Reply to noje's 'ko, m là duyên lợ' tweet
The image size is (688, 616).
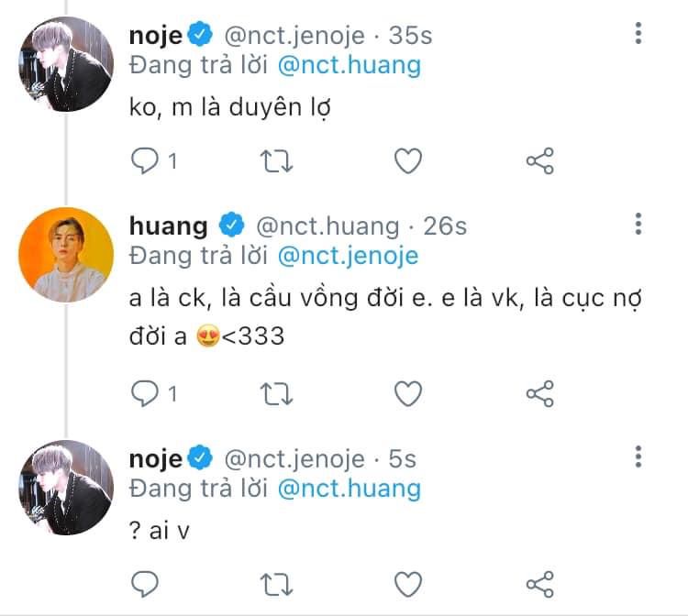tap(145, 161)
